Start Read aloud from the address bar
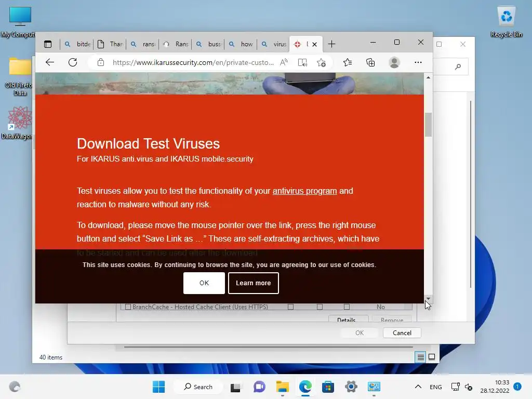This screenshot has width=532, height=399. (x=284, y=62)
